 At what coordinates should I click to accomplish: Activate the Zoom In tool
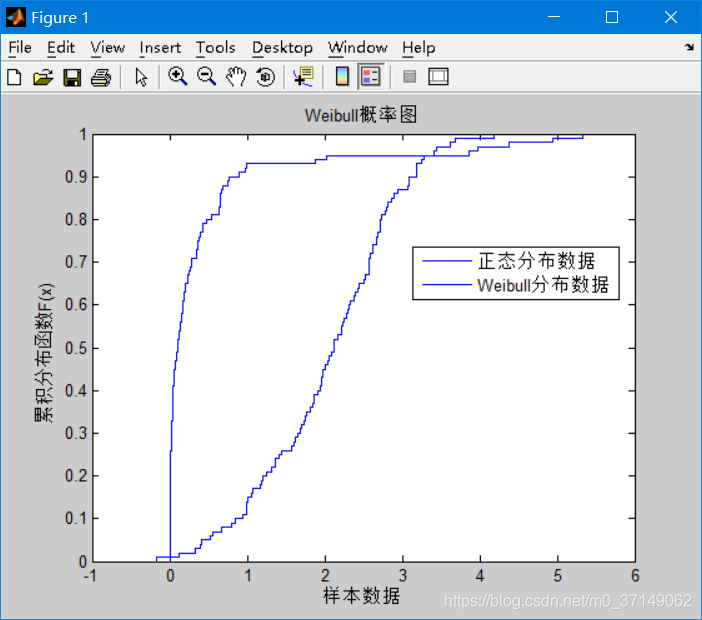pyautogui.click(x=177, y=77)
